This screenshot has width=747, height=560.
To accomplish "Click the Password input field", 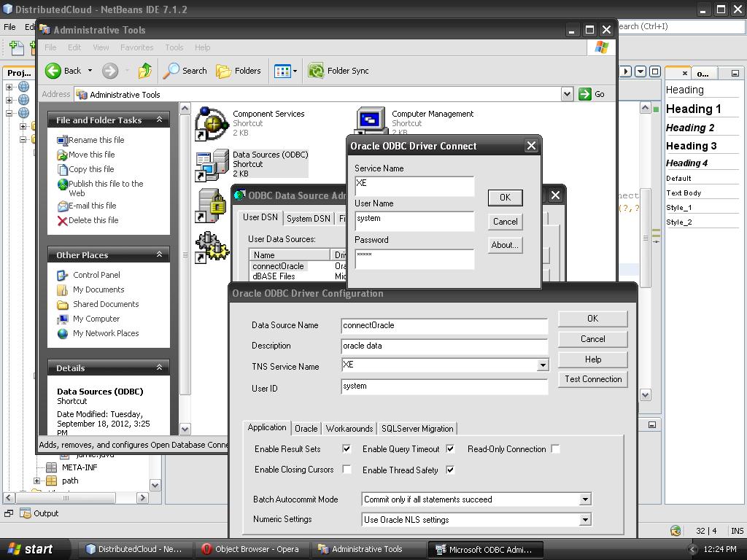I will coord(414,259).
